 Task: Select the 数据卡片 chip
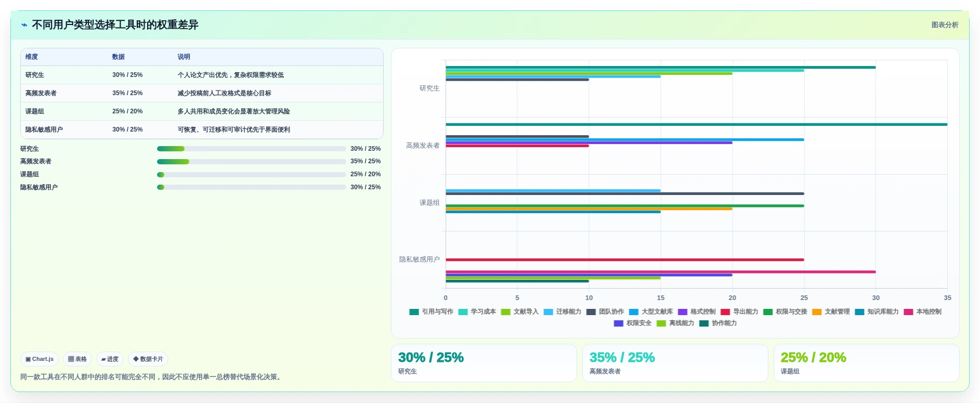tap(148, 359)
